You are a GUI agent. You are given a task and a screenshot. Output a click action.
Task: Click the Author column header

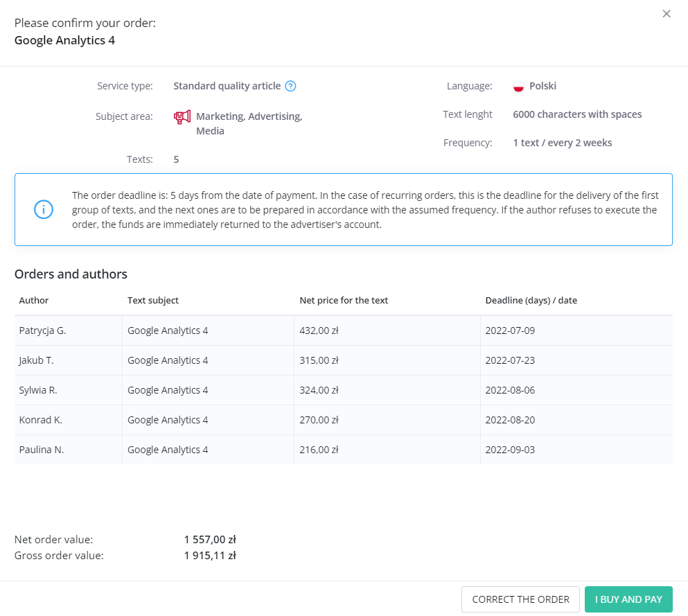pos(34,301)
